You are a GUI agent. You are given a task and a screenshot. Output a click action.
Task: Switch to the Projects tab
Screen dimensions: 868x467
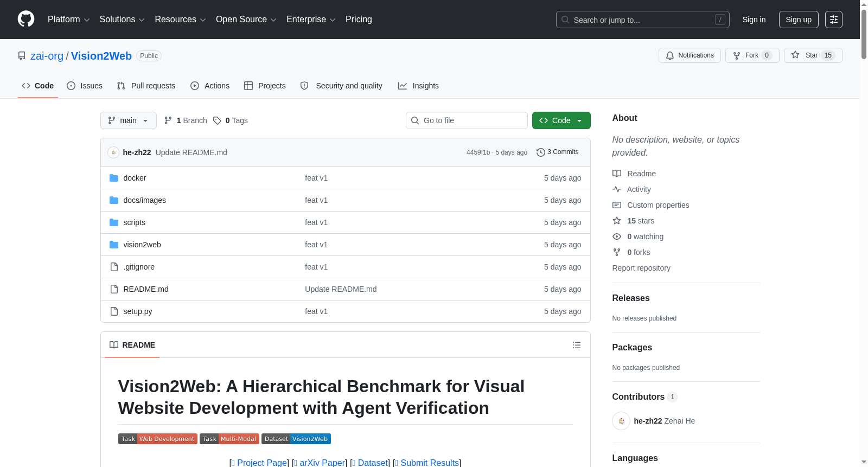[265, 86]
